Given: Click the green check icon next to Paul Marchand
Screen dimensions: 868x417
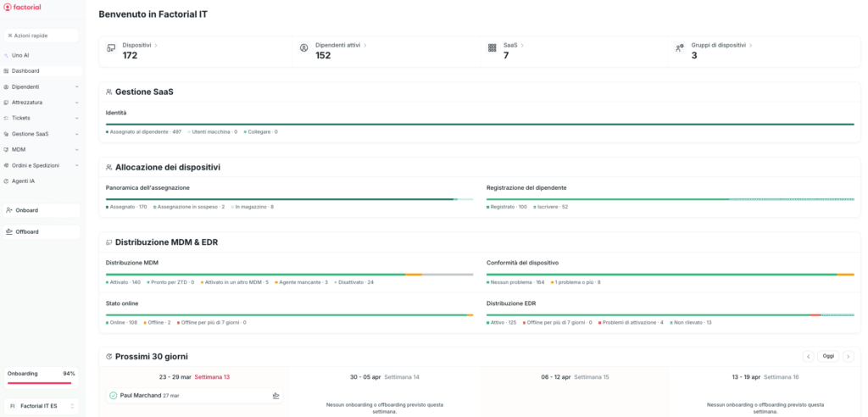Looking at the screenshot, I should (x=114, y=395).
